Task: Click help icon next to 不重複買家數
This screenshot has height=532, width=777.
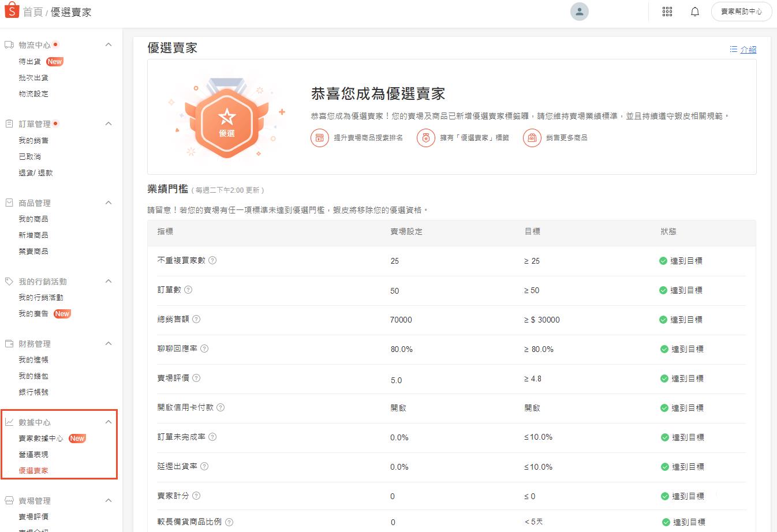Action: pyautogui.click(x=212, y=260)
